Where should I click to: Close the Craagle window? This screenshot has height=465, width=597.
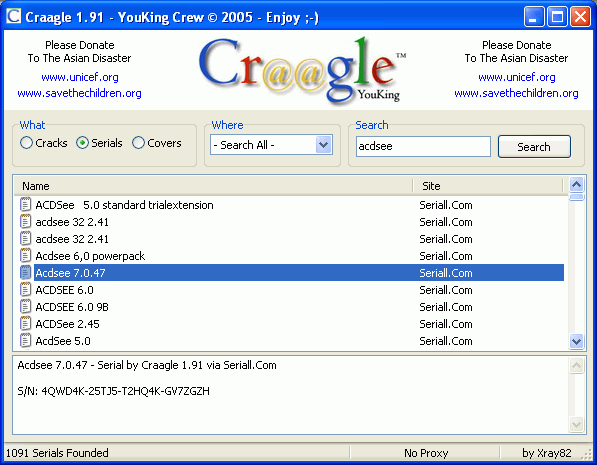coord(580,17)
